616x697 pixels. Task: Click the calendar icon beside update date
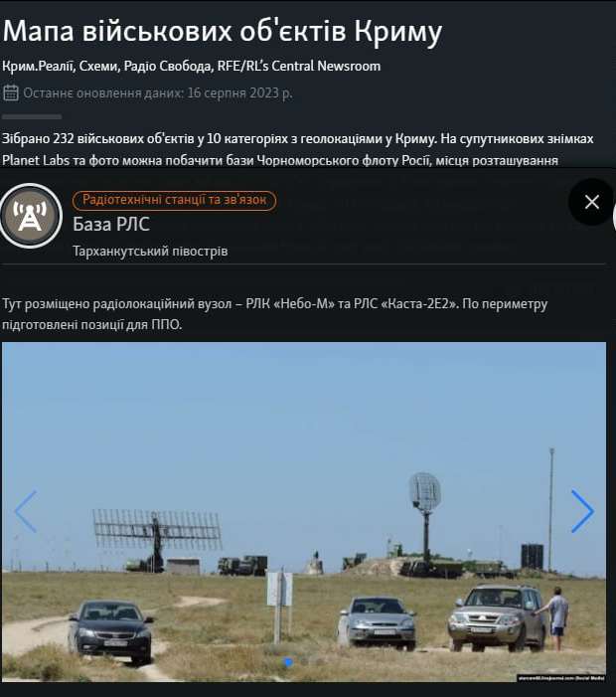pyautogui.click(x=11, y=92)
